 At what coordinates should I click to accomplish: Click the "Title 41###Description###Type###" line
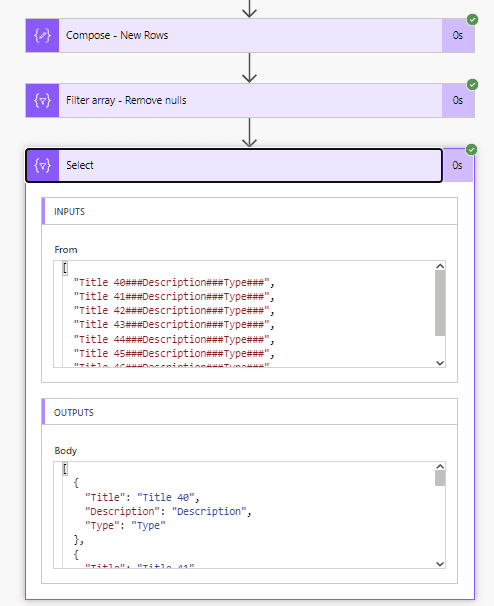click(x=174, y=297)
